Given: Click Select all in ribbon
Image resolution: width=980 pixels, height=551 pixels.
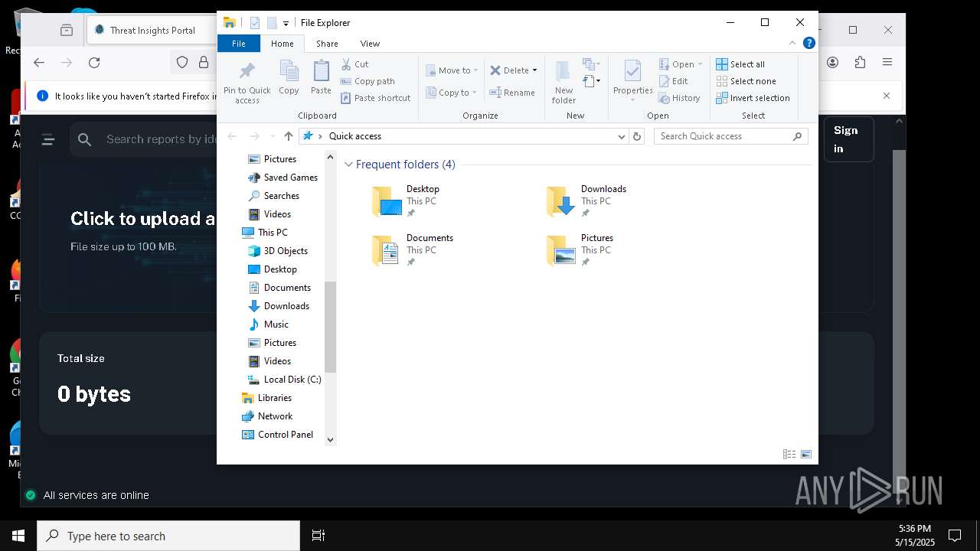Looking at the screenshot, I should 740,64.
